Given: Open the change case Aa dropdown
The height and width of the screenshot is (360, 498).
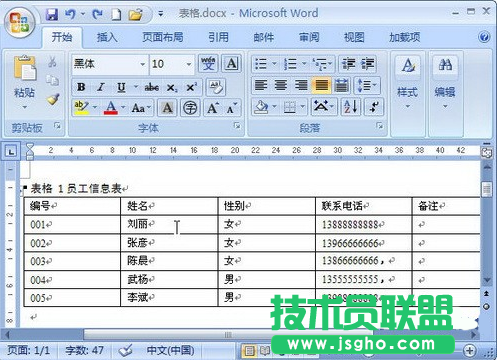Looking at the screenshot, I should point(141,108).
